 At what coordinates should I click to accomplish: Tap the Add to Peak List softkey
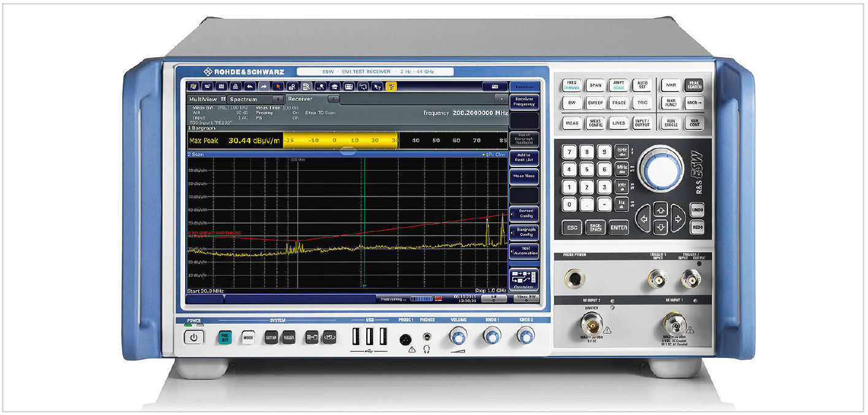click(524, 157)
